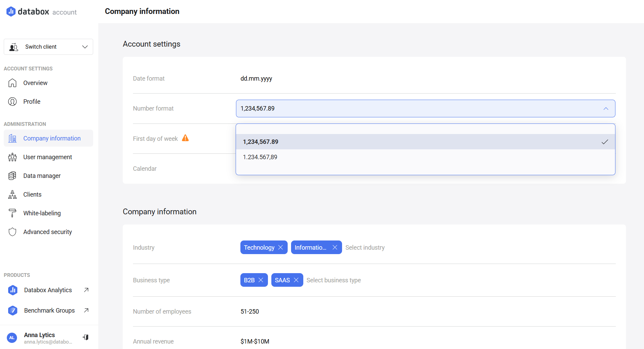Click the anna.lytics@databo... email text
This screenshot has height=349, width=644.
[48, 342]
